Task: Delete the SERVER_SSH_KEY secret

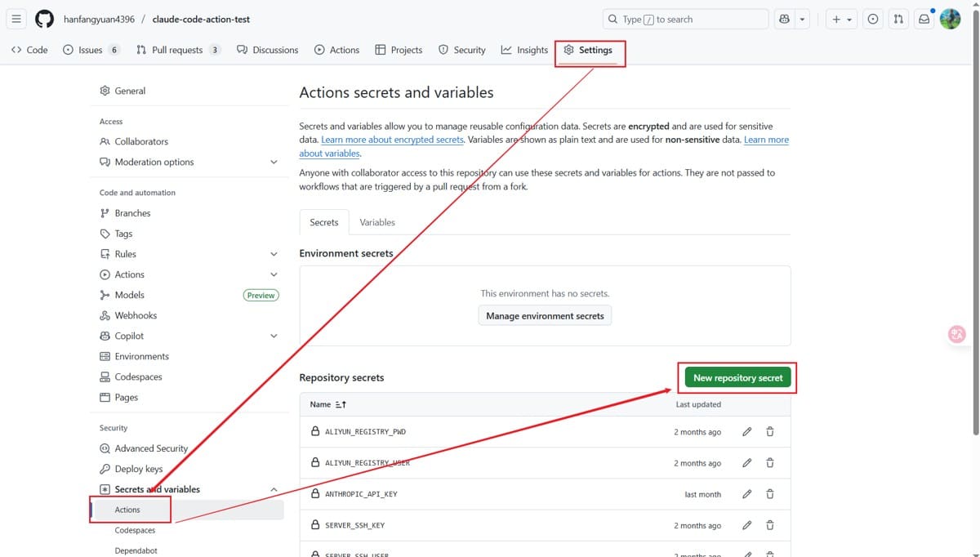Action: click(x=770, y=525)
